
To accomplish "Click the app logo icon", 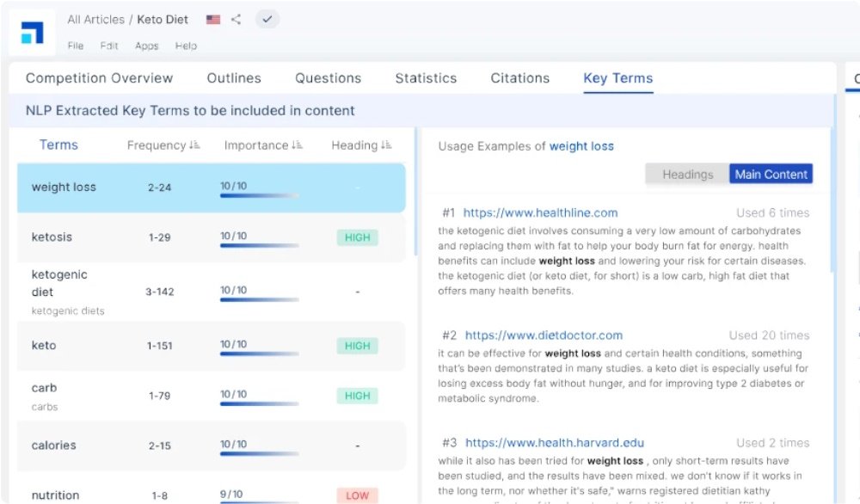I will point(33,31).
